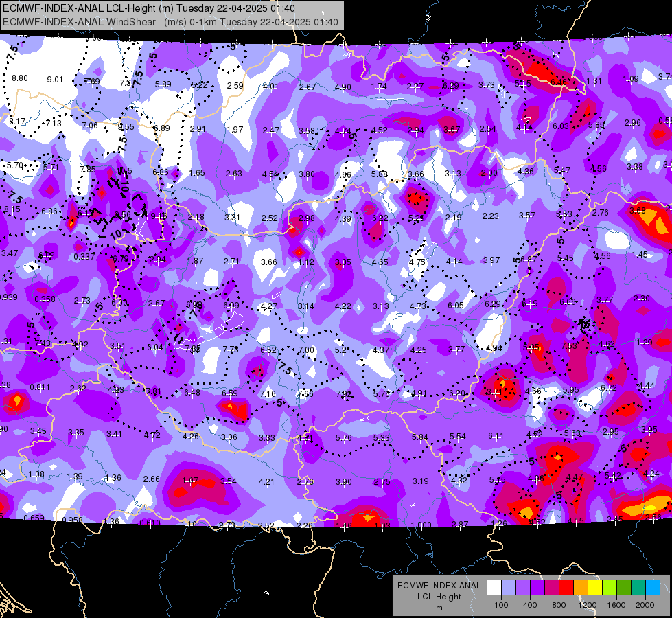This screenshot has height=618, width=672.
Task: Click the '1600' legend tick label
Action: tap(616, 605)
